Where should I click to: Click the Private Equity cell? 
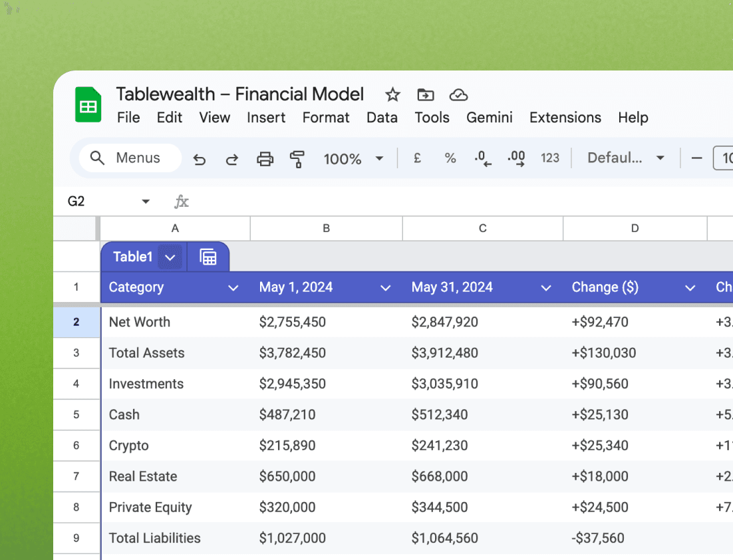176,507
